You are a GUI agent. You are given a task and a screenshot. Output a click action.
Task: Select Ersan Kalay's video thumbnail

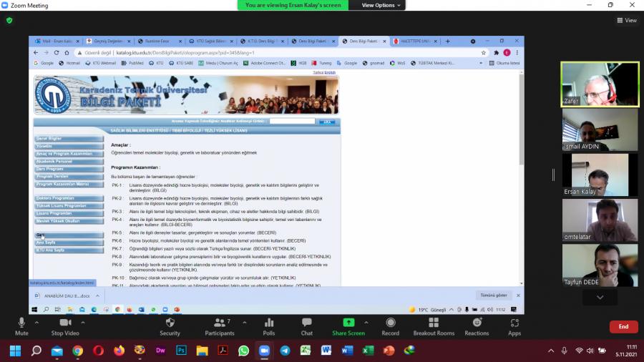pos(600,175)
